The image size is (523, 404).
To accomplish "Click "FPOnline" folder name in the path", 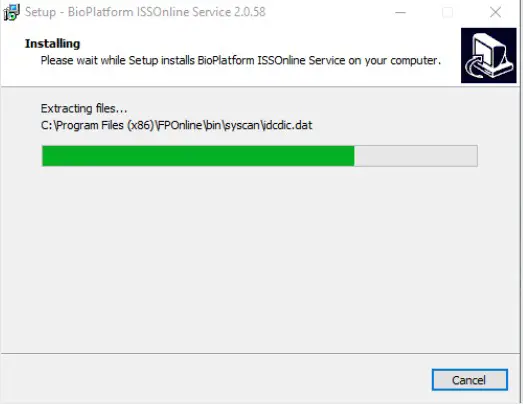I will pos(180,125).
